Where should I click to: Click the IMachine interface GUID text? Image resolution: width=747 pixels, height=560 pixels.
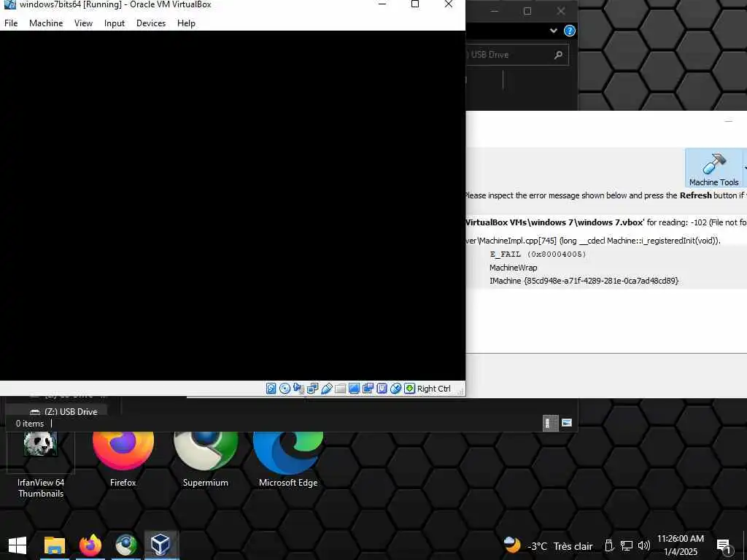(584, 281)
